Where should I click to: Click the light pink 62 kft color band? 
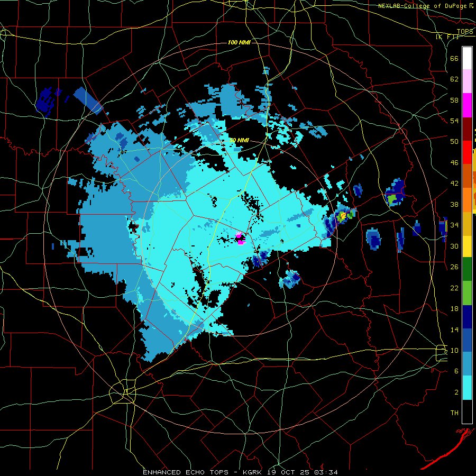coord(467,81)
